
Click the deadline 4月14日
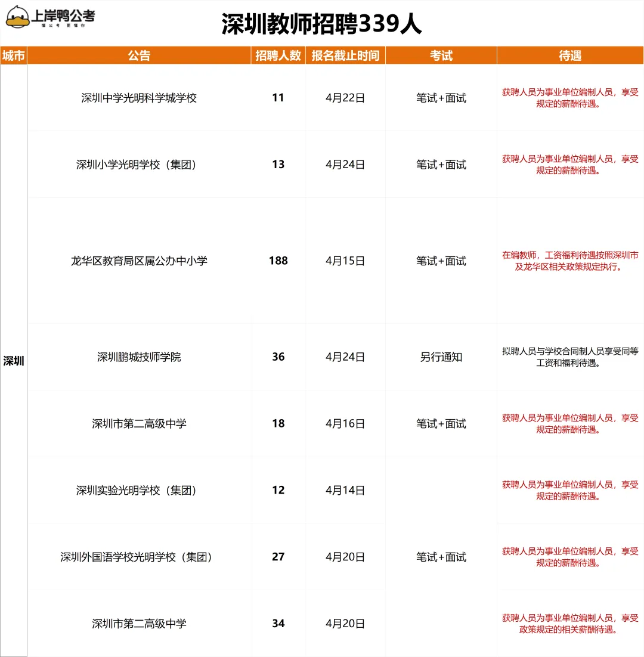[x=345, y=490]
